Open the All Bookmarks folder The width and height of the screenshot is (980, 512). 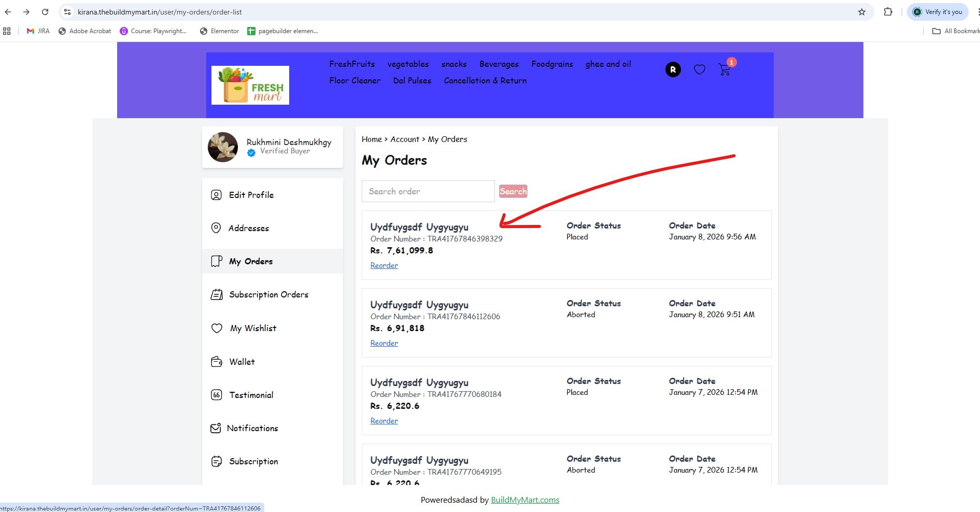click(956, 31)
